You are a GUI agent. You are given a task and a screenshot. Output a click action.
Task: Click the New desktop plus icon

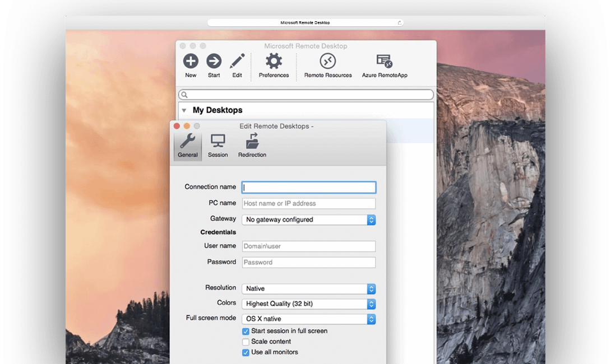[x=191, y=61]
